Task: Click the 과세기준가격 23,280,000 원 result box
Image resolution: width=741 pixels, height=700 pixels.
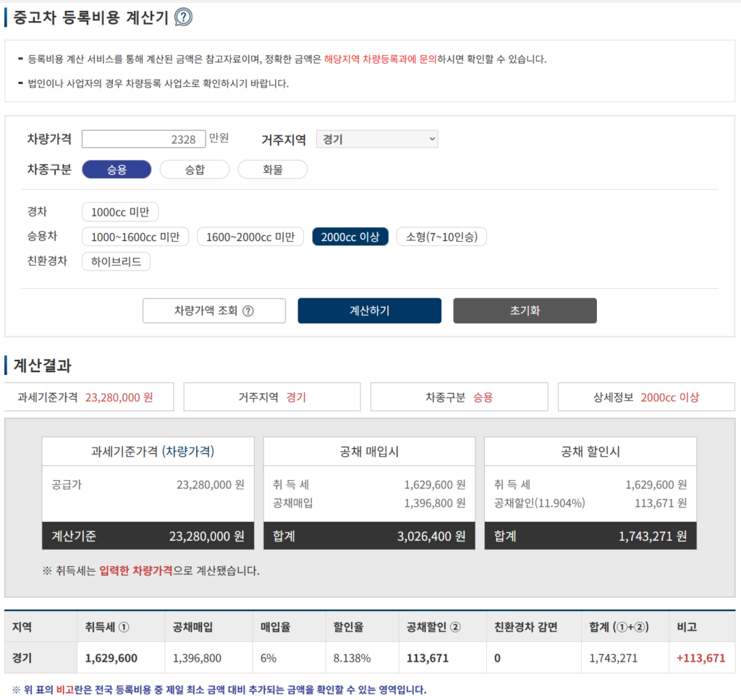Action: [x=88, y=397]
